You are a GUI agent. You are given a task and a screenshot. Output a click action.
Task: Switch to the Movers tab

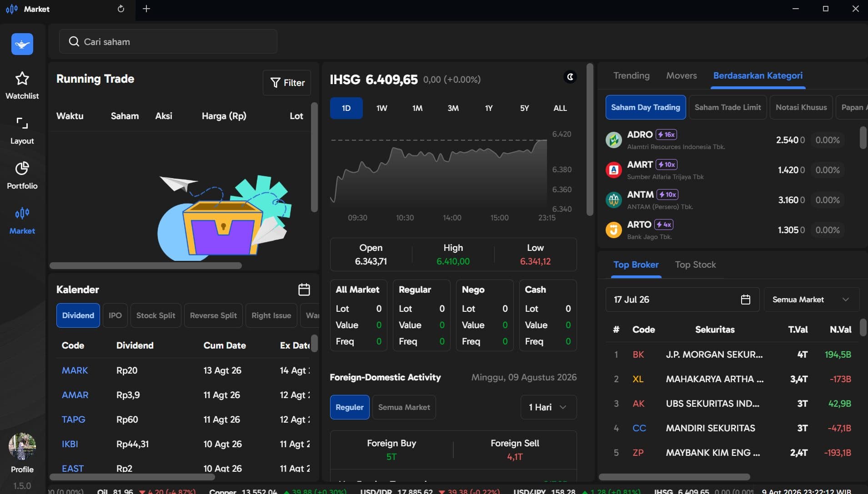point(682,75)
